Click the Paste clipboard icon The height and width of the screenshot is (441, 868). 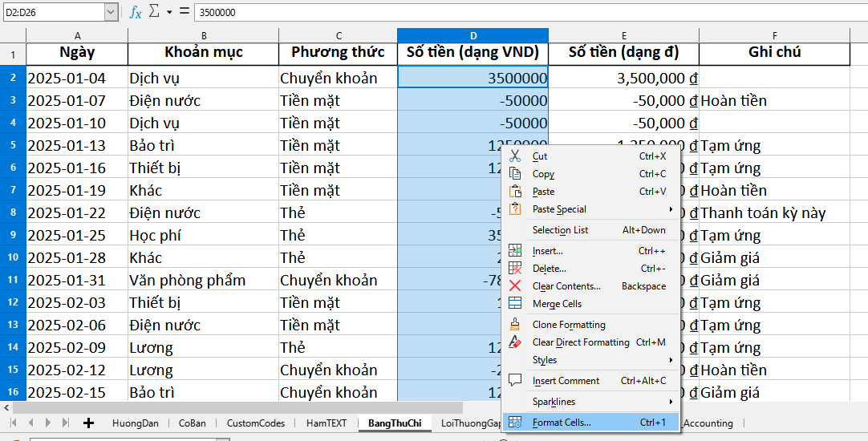(515, 192)
